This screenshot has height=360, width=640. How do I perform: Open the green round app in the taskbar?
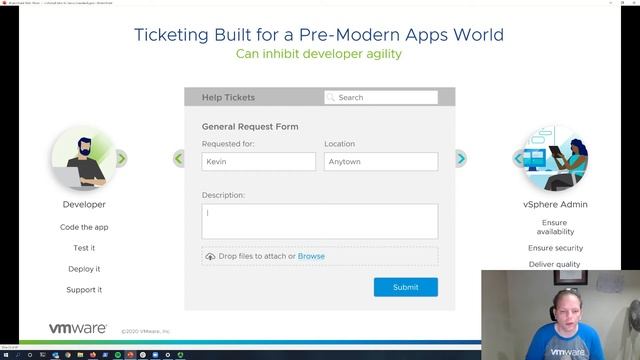click(x=118, y=355)
